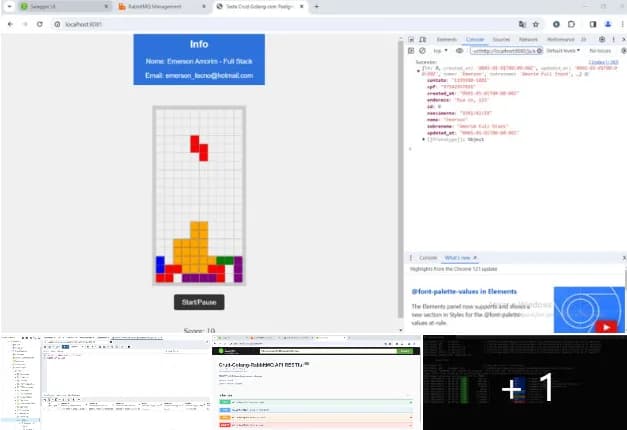Reload the localhost page
Screen dimensions: 627x430
[40, 24]
